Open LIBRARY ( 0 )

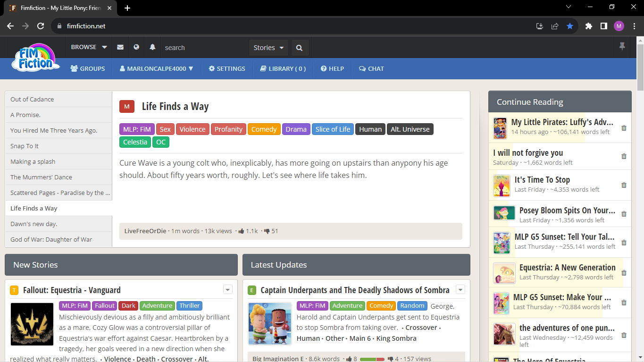[x=283, y=68]
